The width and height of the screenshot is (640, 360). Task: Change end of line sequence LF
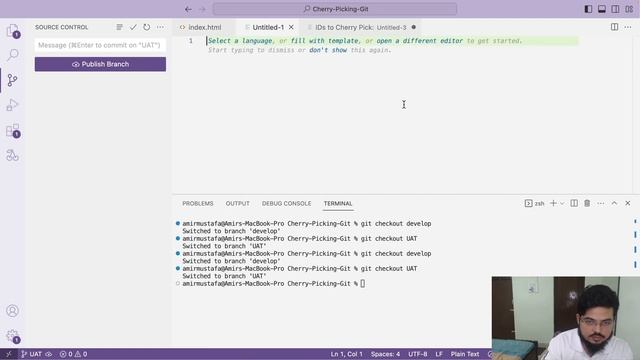439,354
